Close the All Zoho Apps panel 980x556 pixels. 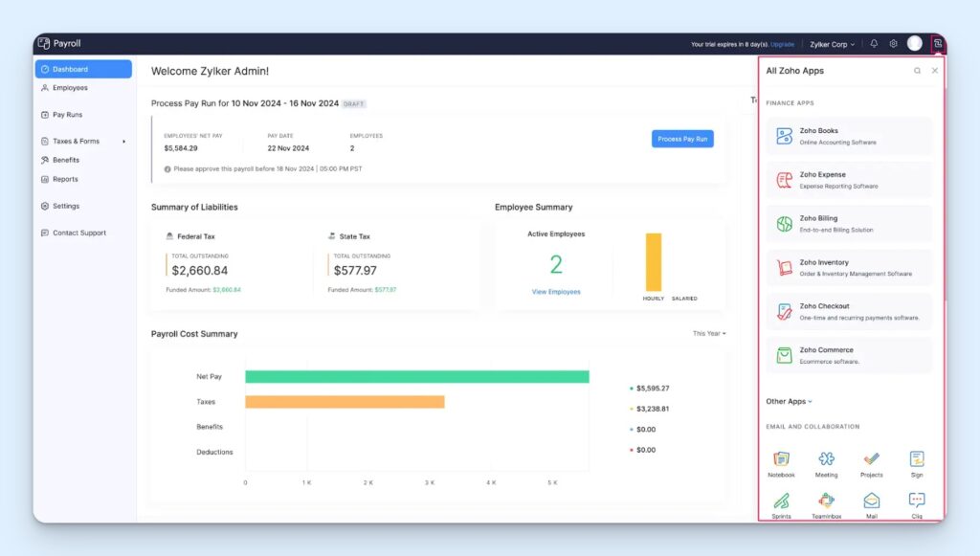934,71
